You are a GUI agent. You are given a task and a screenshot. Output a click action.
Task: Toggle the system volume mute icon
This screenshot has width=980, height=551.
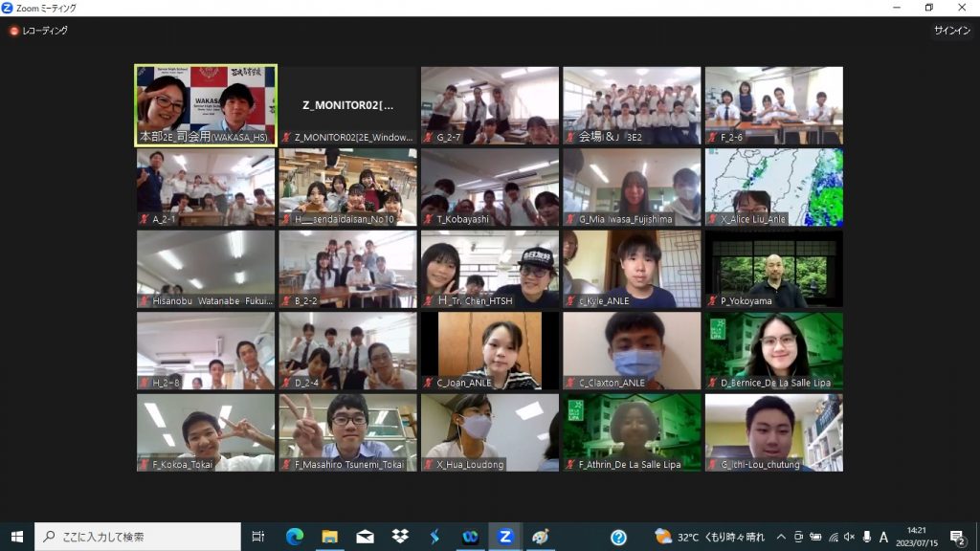[x=867, y=537]
